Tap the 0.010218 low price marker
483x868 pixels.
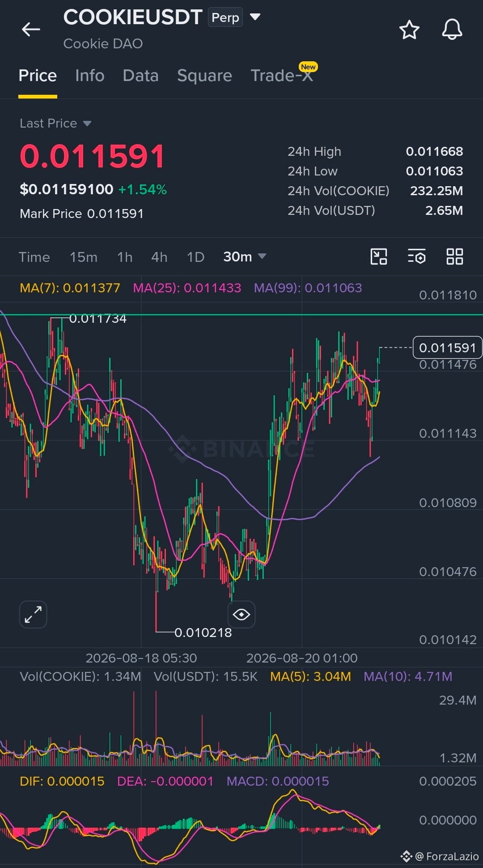tap(203, 633)
